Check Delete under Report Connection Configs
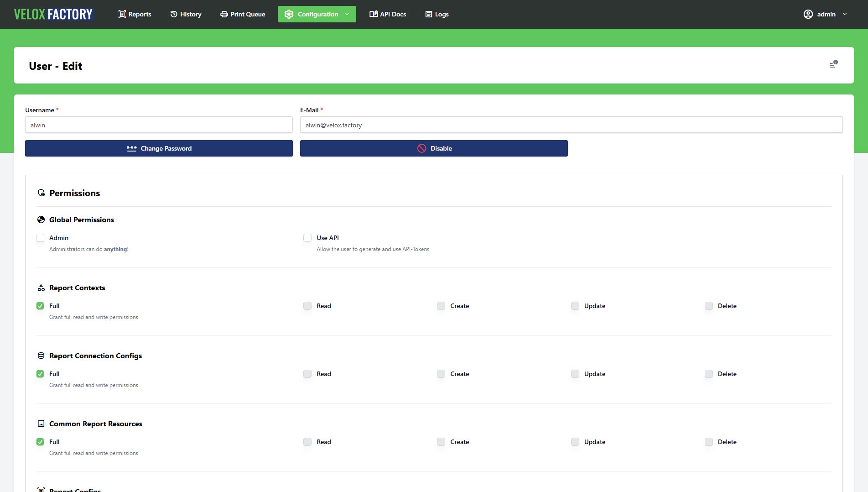868x492 pixels. click(709, 374)
